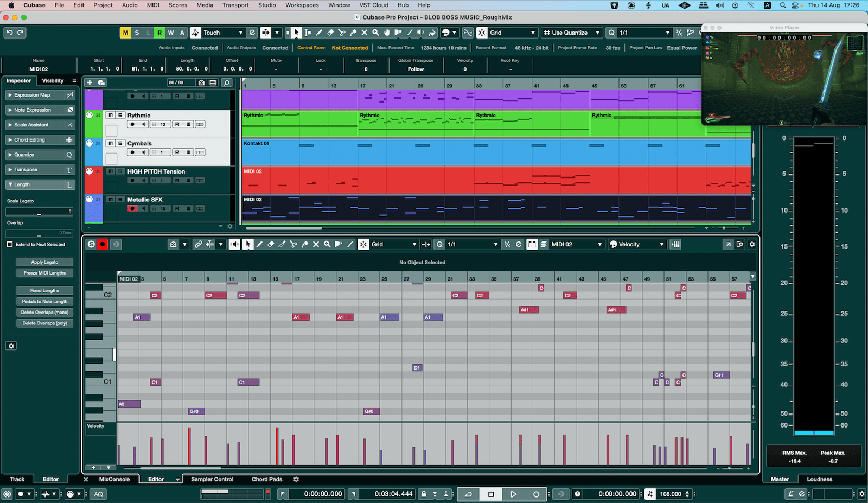Open the Chord Pads tab
This screenshot has height=503, width=868.
coord(267,479)
